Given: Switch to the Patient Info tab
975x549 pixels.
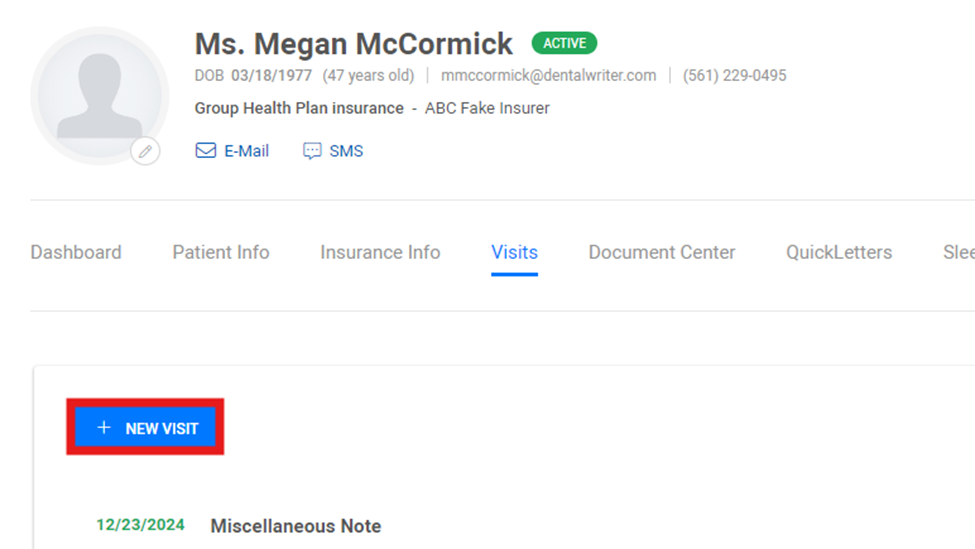Looking at the screenshot, I should point(221,252).
